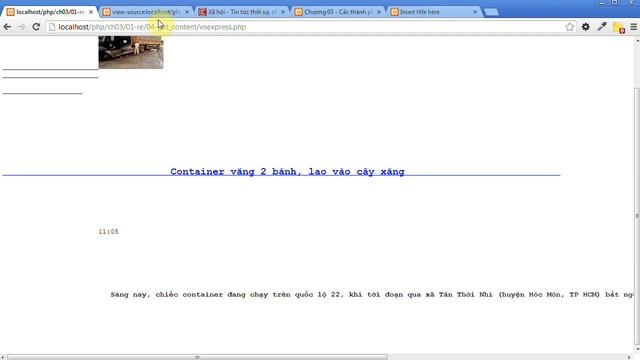Viewport: 640px width, 360px height.
Task: Click the scroll-up arrow on the vertical scrollbar
Action: 637,40
